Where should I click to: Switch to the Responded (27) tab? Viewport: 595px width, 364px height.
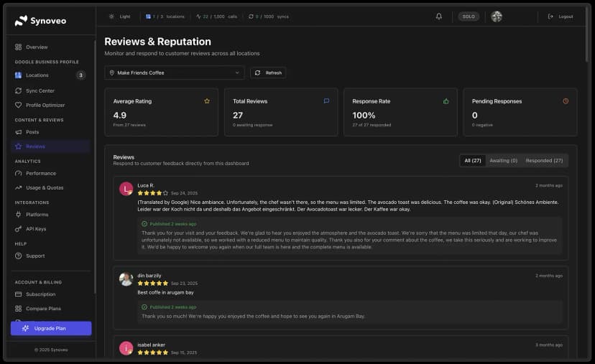point(544,161)
